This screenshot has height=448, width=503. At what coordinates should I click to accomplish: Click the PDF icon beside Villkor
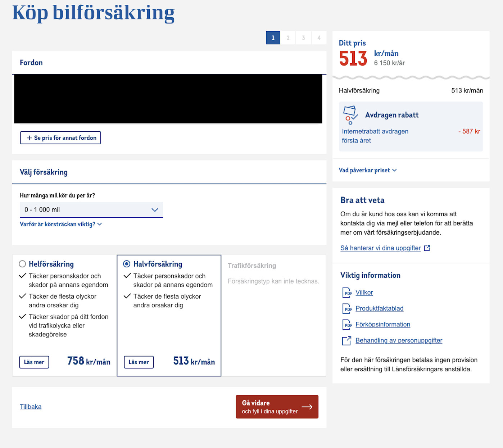click(347, 293)
